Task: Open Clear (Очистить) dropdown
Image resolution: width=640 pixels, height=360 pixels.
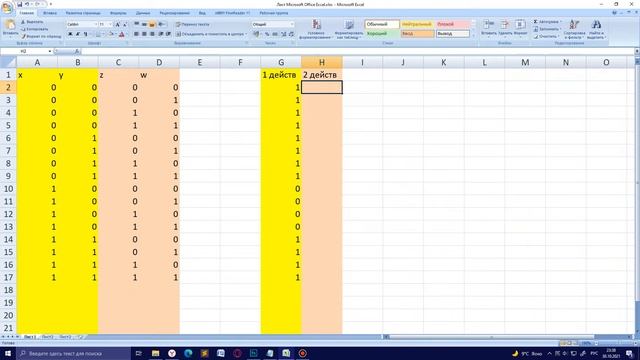Action: (x=547, y=36)
